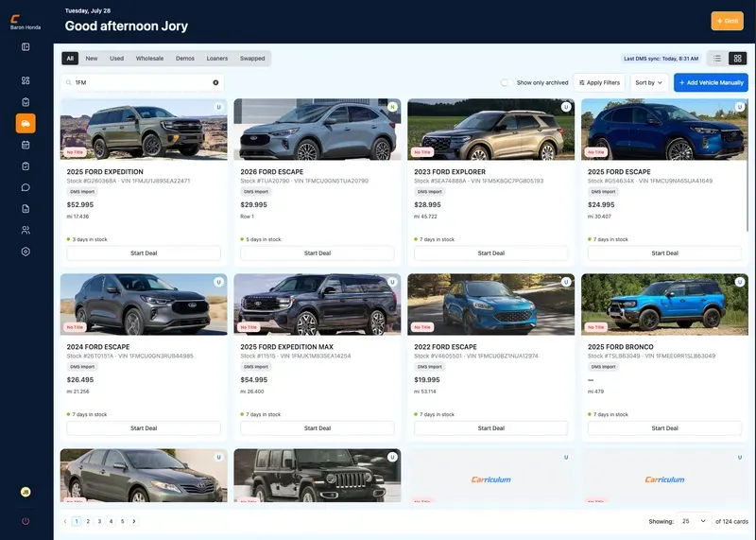Start Deal on 2024 Ford Escape

[x=144, y=428]
